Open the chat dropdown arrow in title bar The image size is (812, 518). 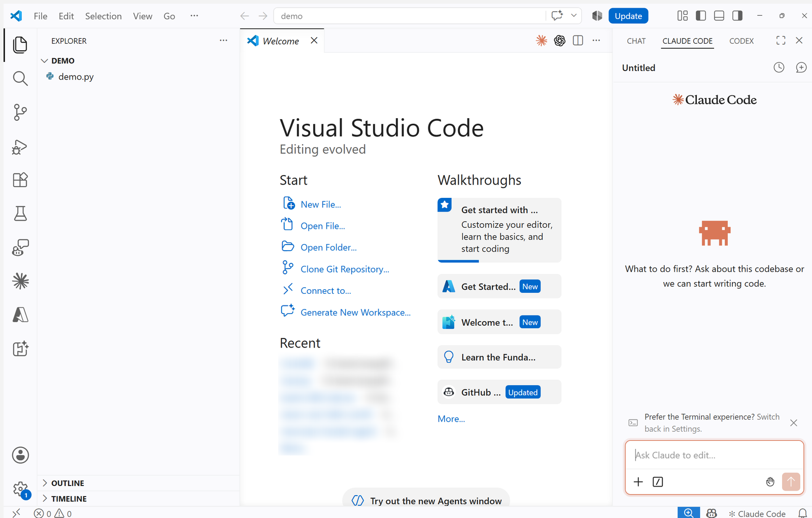click(x=574, y=16)
